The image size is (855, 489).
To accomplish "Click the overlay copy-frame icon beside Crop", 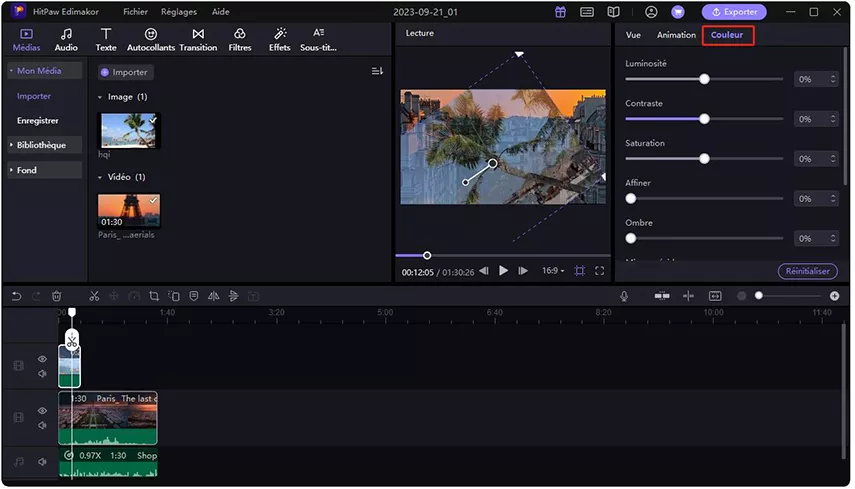I will tap(174, 297).
